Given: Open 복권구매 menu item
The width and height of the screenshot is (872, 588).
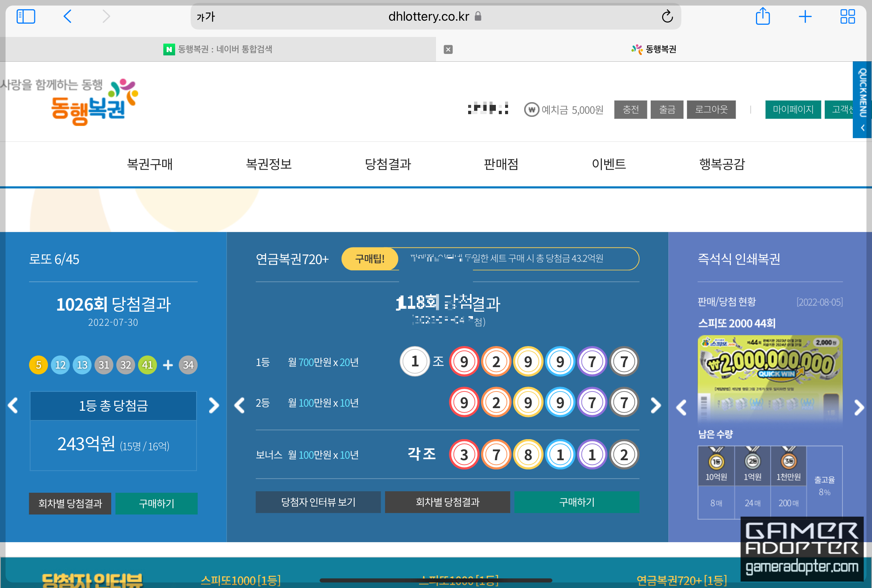Looking at the screenshot, I should coord(150,164).
